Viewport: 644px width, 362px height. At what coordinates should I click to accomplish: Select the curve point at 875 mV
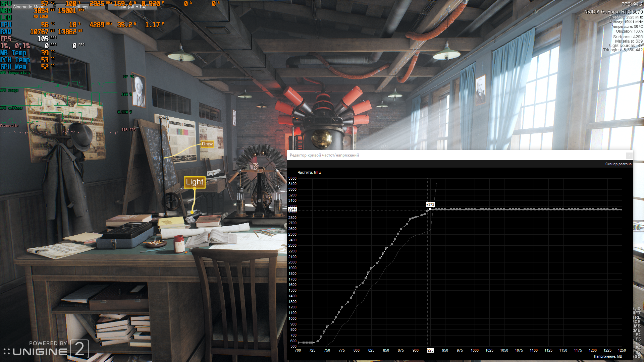401,230
